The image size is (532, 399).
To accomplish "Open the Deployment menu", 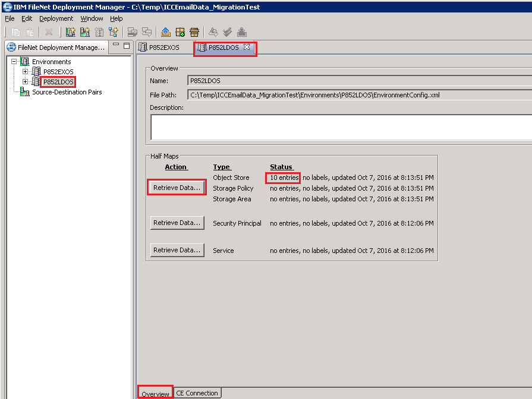I will pyautogui.click(x=56, y=18).
